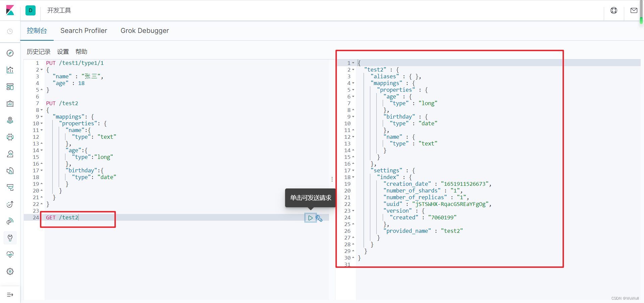
Task: Open Uptime icon in sidebar
Action: 10,204
